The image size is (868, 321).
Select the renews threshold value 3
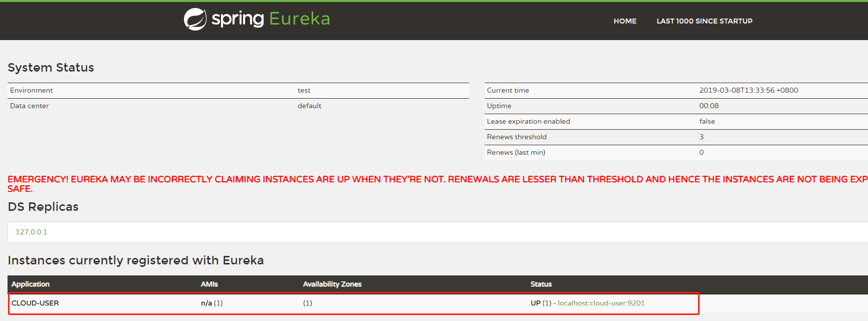702,137
